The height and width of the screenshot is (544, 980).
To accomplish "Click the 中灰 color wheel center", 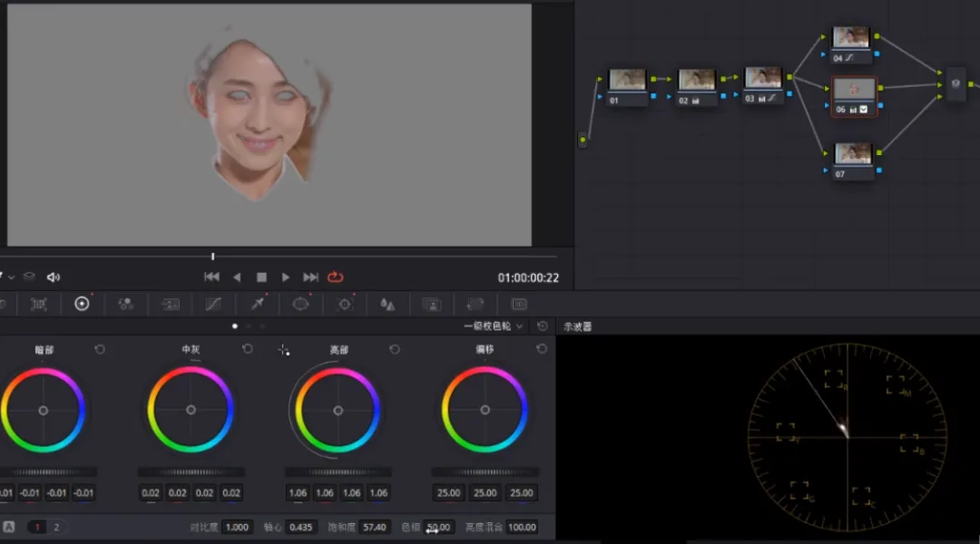I will click(x=191, y=410).
